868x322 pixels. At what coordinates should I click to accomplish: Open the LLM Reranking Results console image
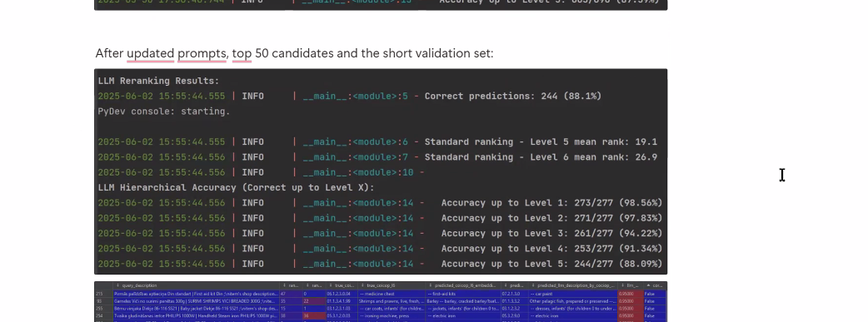click(381, 171)
